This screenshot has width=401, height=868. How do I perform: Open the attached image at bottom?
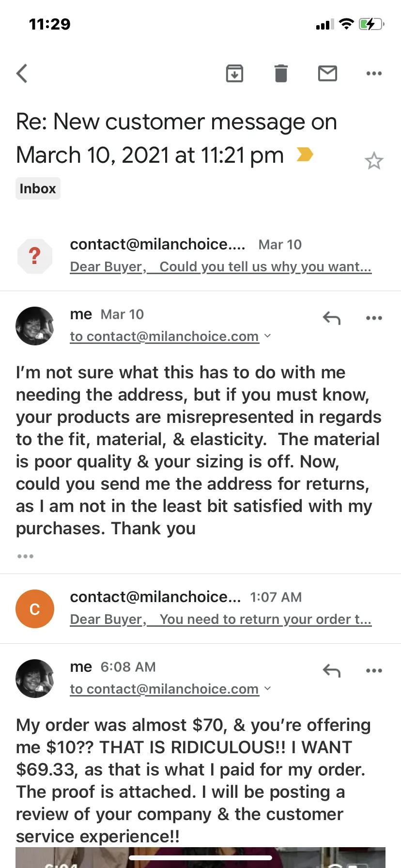200,857
